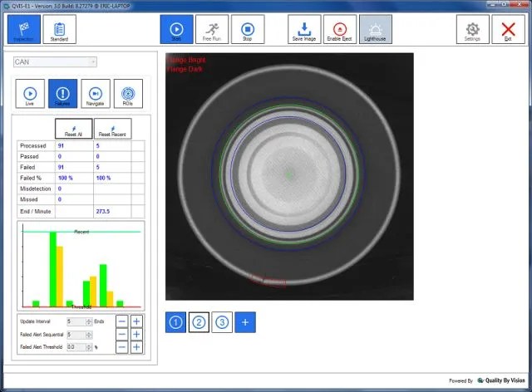Click the Flange Bright failure label

point(186,61)
